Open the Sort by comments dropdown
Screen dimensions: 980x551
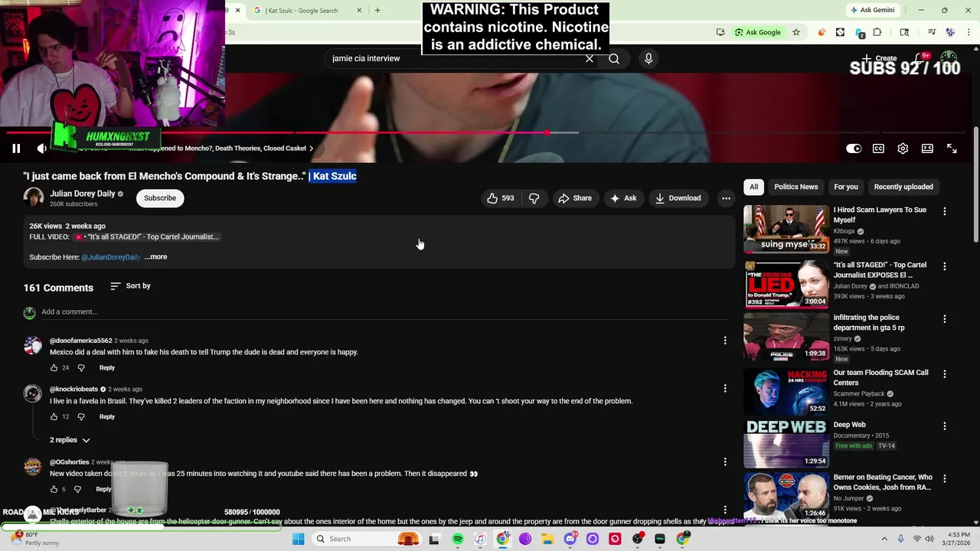point(130,286)
